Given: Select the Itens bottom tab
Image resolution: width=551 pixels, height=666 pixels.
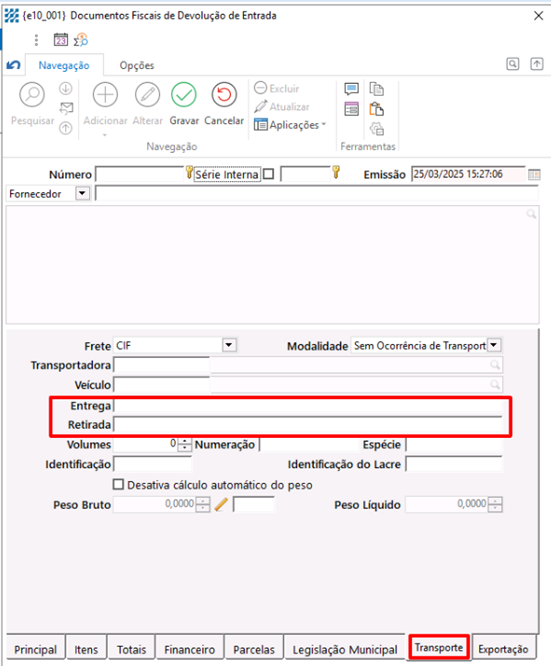Looking at the screenshot, I should point(86,649).
